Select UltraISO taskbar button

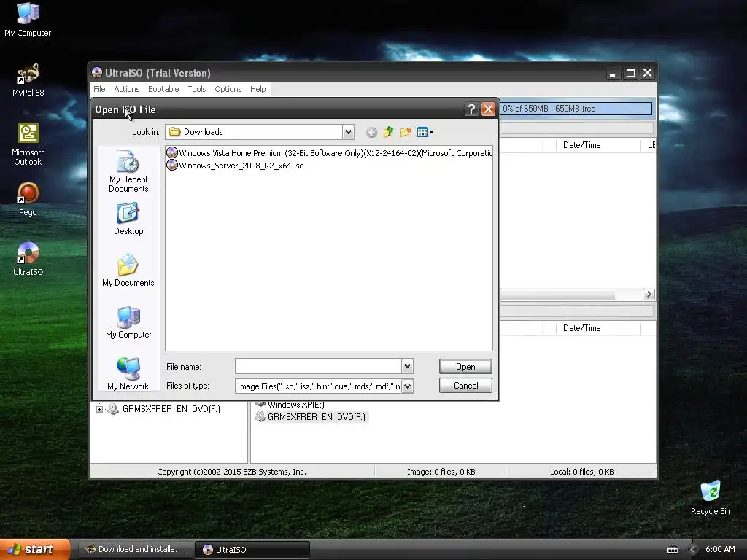coord(252,550)
